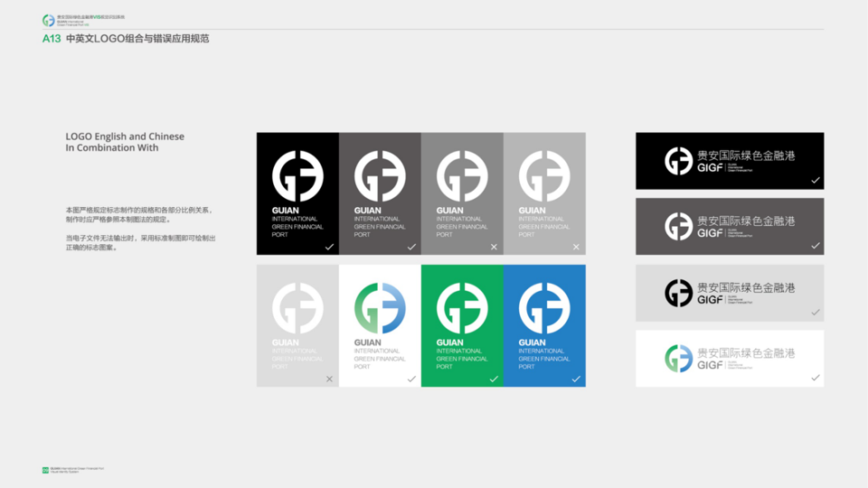Select the dark gray background logo tile

point(380,193)
